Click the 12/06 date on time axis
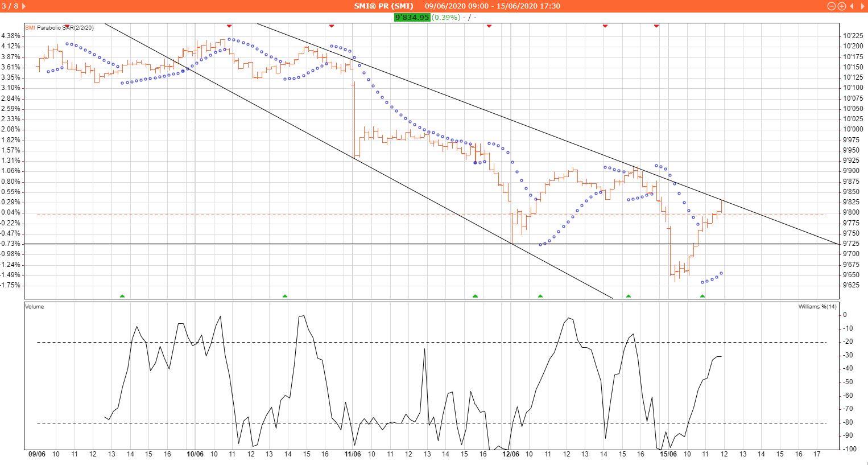Image resolution: width=868 pixels, height=465 pixels. click(x=510, y=454)
